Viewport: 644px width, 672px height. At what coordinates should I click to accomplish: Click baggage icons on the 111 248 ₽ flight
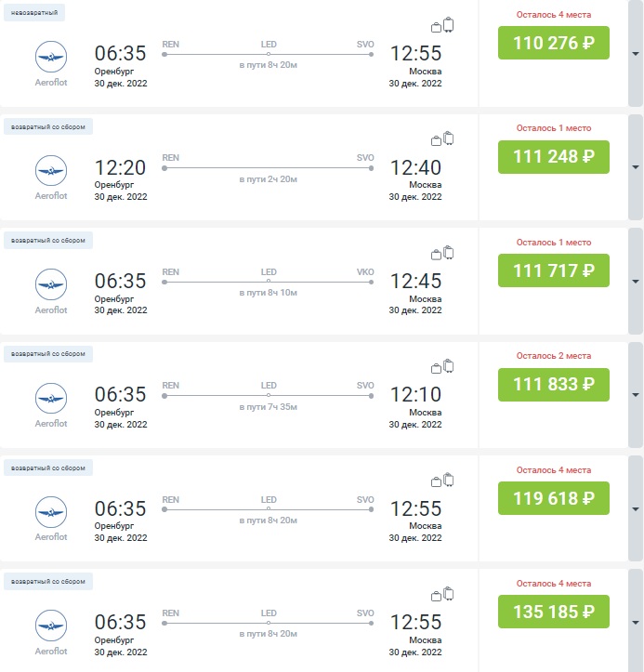(x=442, y=139)
